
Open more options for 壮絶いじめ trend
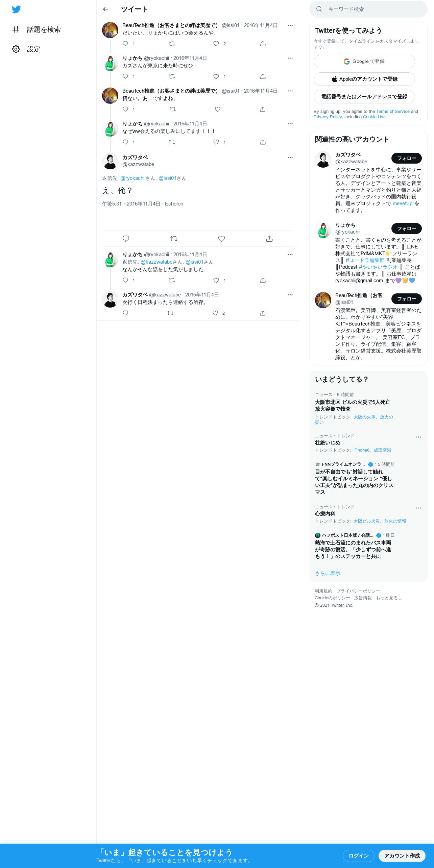point(418,437)
